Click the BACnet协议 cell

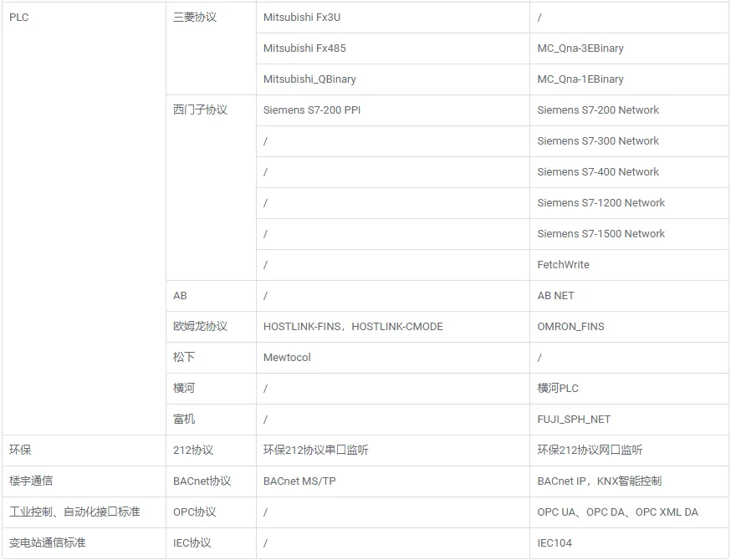[x=212, y=481]
